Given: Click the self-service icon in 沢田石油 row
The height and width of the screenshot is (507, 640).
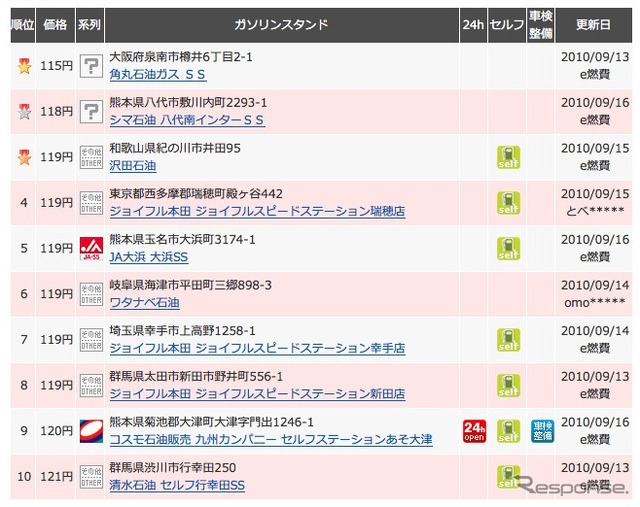Looking at the screenshot, I should pos(509,158).
